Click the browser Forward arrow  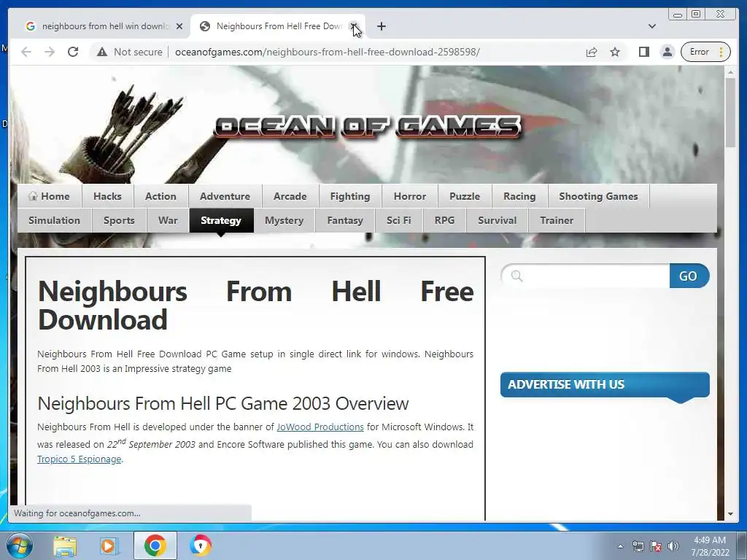(x=50, y=52)
